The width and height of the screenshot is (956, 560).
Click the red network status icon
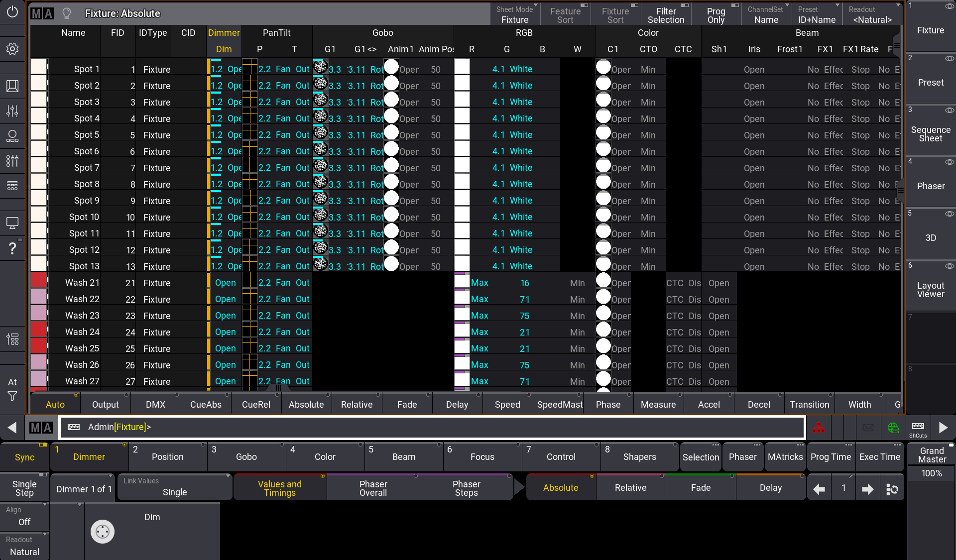(x=819, y=428)
